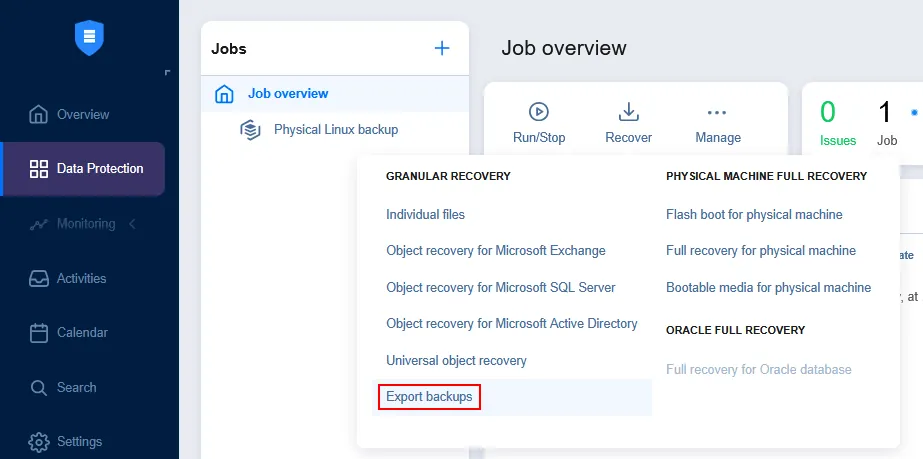
Task: Open the Search sidebar entry
Action: [77, 387]
